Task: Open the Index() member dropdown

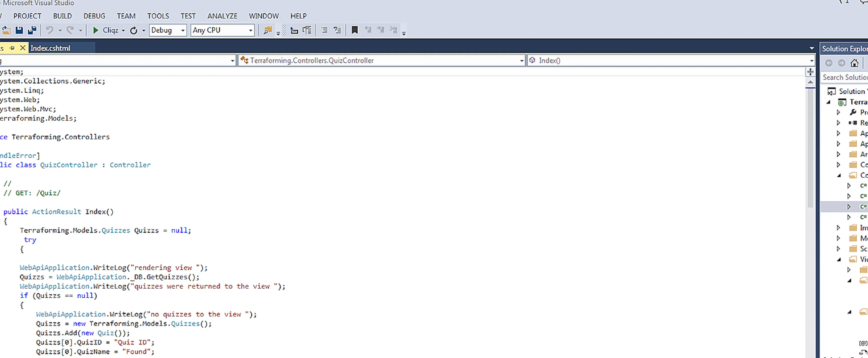Action: tap(670, 60)
